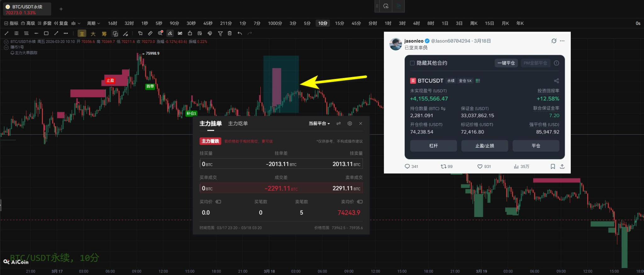The height and width of the screenshot is (275, 644).
Task: Click the 止盈 marker on chart
Action: [x=110, y=80]
